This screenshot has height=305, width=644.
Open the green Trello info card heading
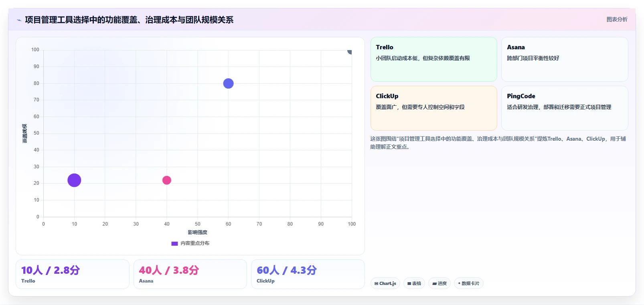point(385,47)
